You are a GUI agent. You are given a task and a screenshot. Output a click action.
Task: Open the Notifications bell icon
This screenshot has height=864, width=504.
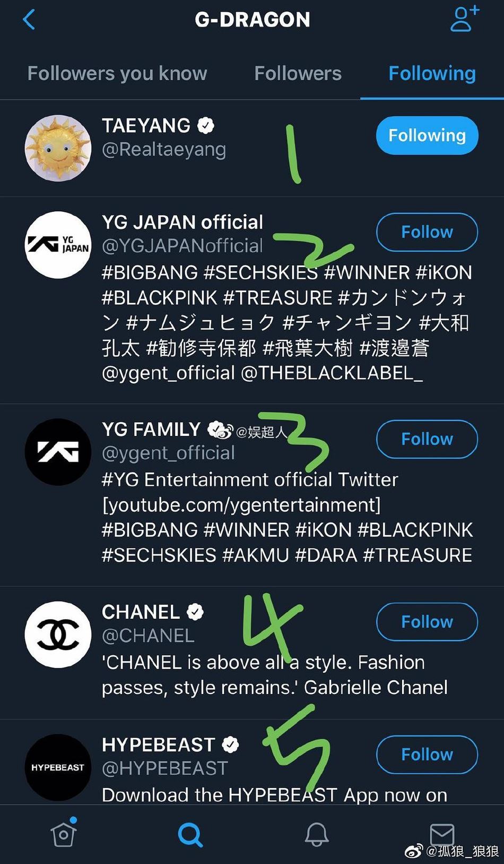coord(316,834)
